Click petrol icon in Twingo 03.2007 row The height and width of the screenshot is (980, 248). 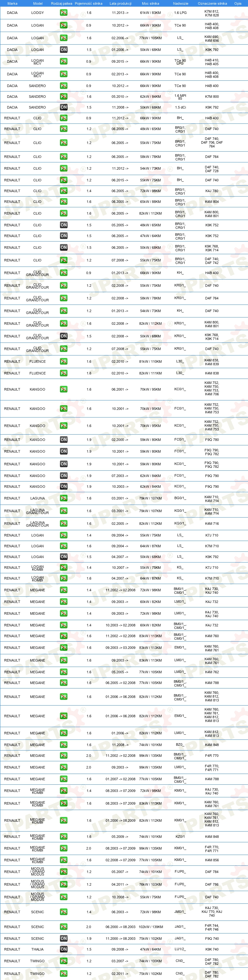(x=64, y=961)
